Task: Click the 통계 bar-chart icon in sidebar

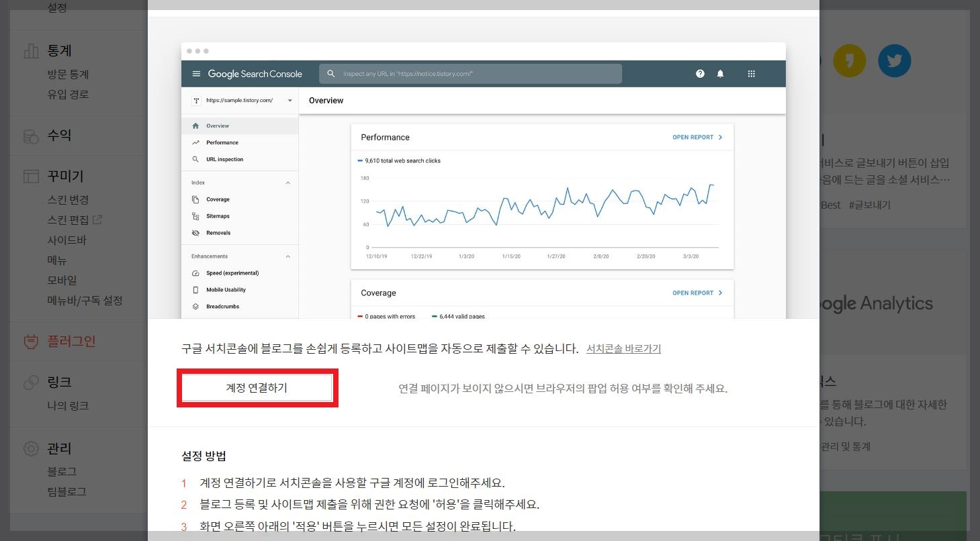Action: [x=31, y=50]
